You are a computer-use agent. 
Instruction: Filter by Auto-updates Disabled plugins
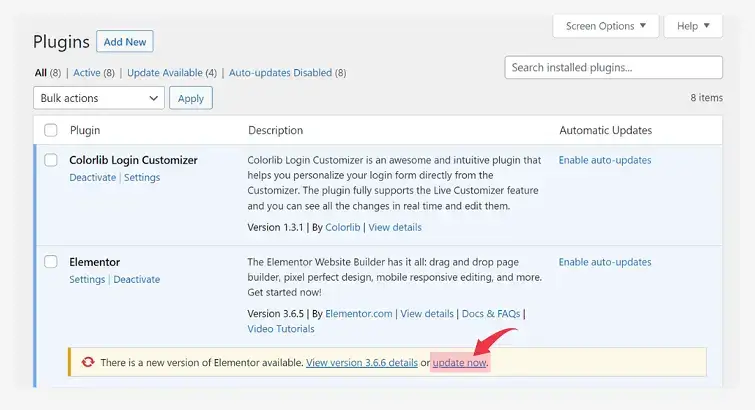click(280, 73)
